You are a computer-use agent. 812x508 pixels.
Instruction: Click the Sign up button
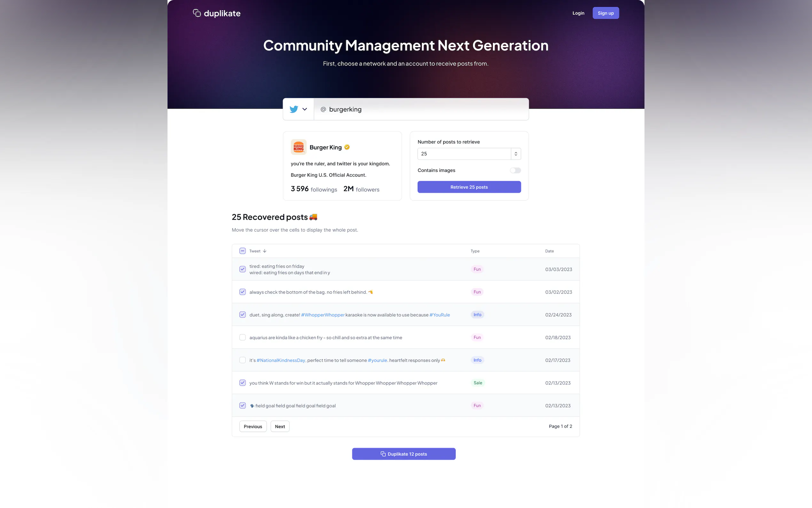pyautogui.click(x=605, y=13)
